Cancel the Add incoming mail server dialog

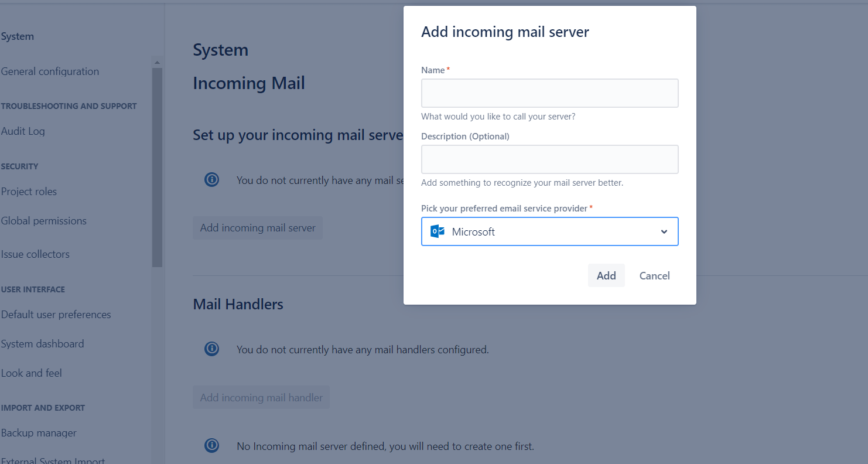pos(654,275)
